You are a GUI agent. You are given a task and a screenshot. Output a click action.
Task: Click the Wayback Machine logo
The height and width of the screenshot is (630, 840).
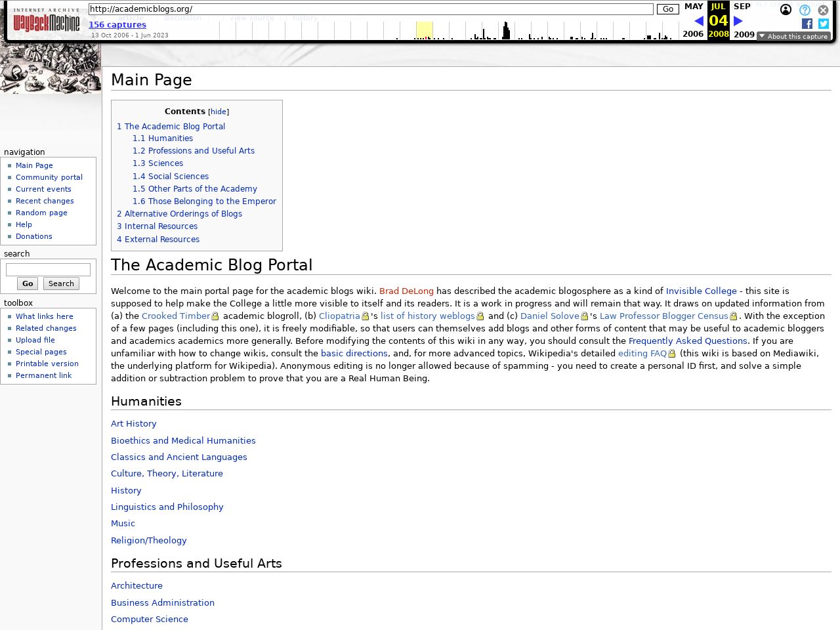[46, 22]
